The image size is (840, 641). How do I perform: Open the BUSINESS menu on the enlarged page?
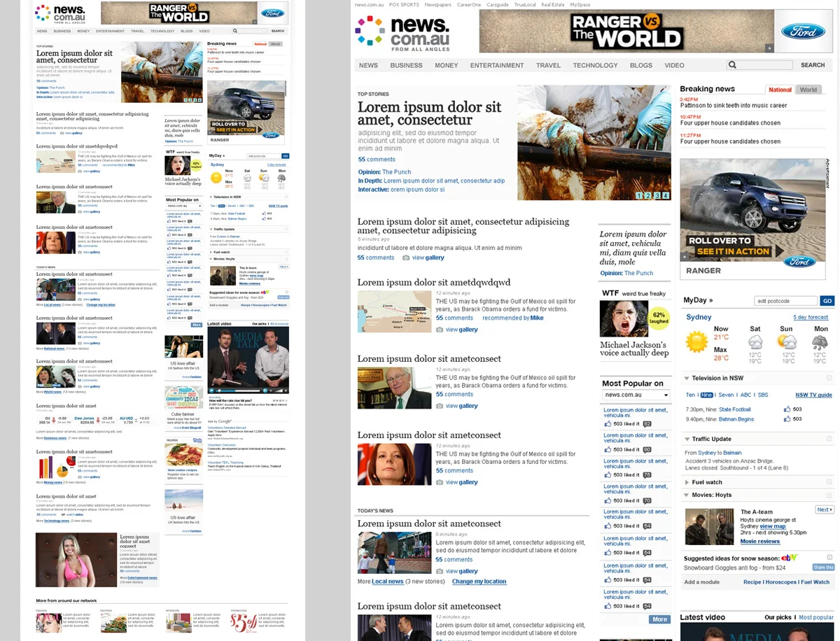coord(407,65)
